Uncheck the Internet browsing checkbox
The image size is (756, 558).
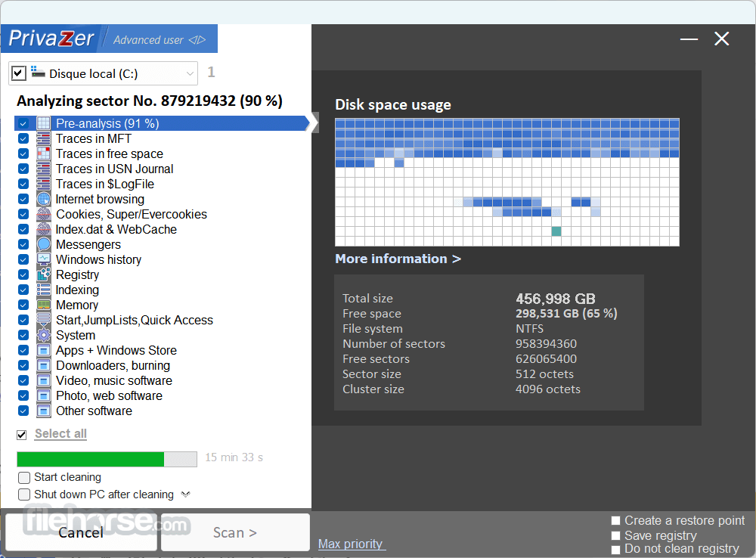(23, 199)
